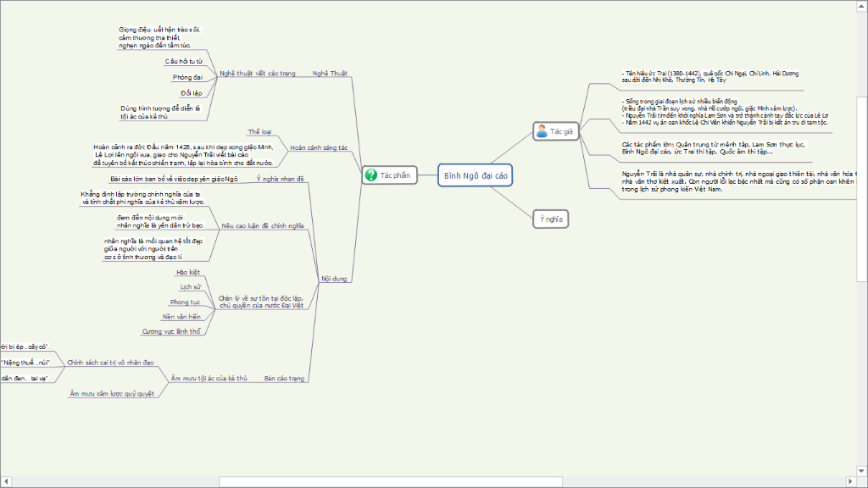The image size is (868, 488).
Task: Select the Nội dung branch
Action: 334,279
